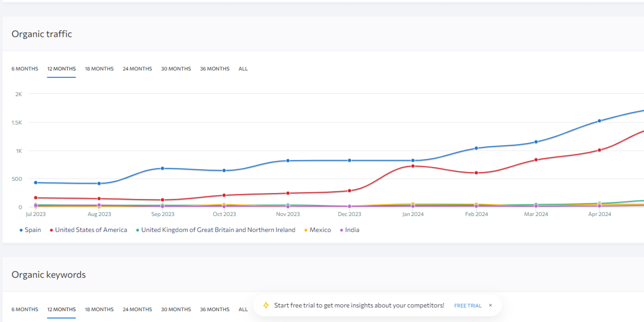This screenshot has width=644, height=322.
Task: Select 18 MONTHS tab in Organic traffic
Action: 99,69
